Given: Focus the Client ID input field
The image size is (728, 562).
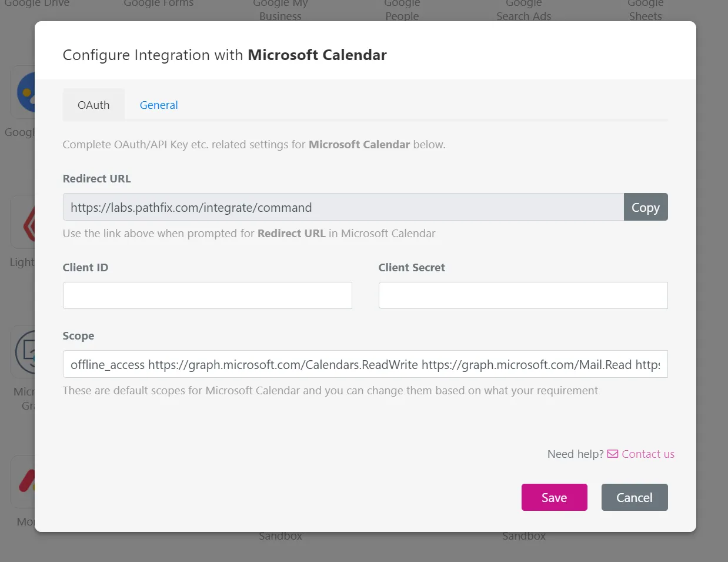Looking at the screenshot, I should point(208,295).
